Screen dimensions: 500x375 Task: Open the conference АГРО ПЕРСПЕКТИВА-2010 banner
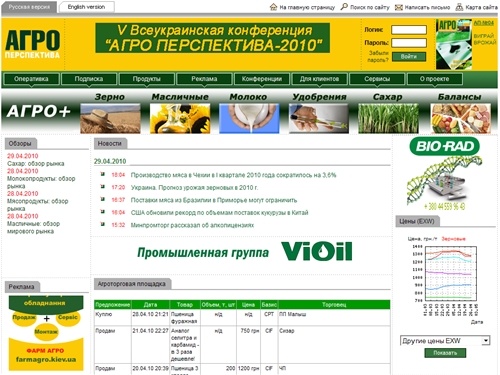click(212, 38)
